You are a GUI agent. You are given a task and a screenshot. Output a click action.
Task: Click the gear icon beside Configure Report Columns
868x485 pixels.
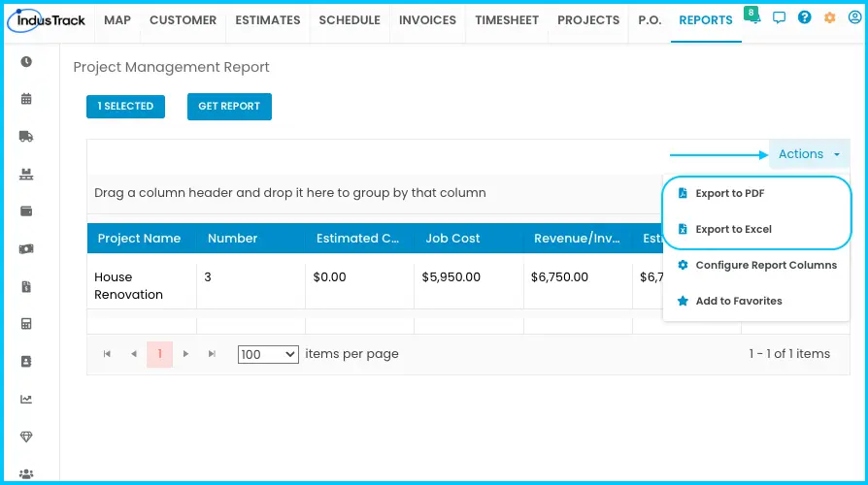683,265
